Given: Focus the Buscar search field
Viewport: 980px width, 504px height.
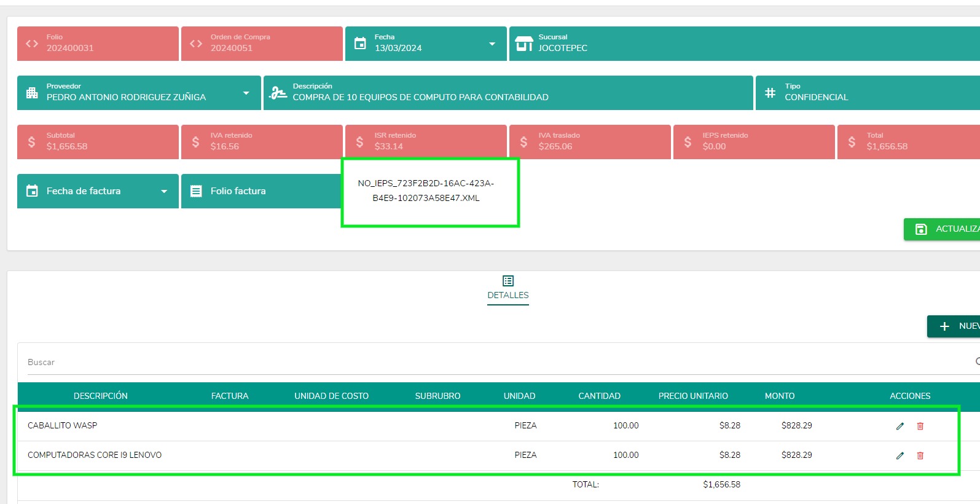Looking at the screenshot, I should (498, 362).
